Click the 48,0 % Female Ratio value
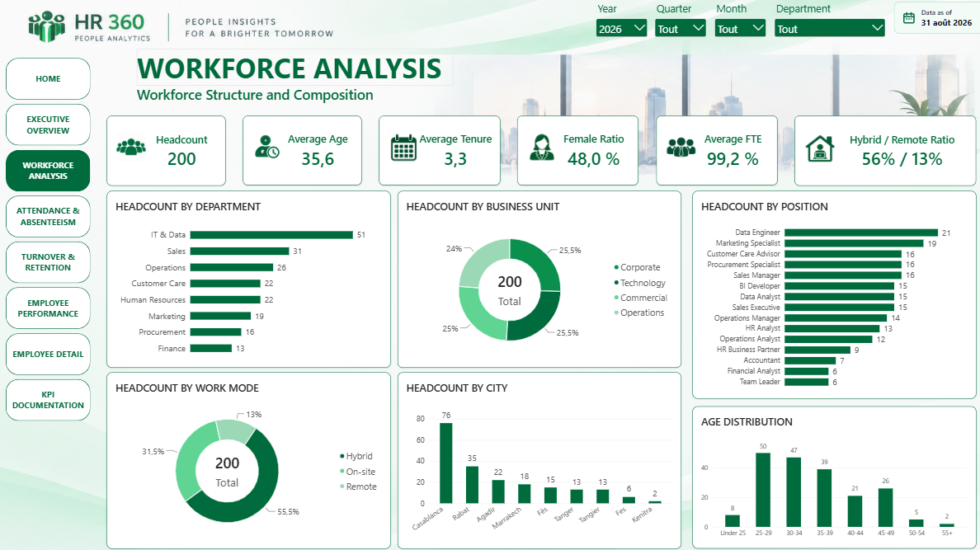This screenshot has width=980, height=550. [x=593, y=159]
